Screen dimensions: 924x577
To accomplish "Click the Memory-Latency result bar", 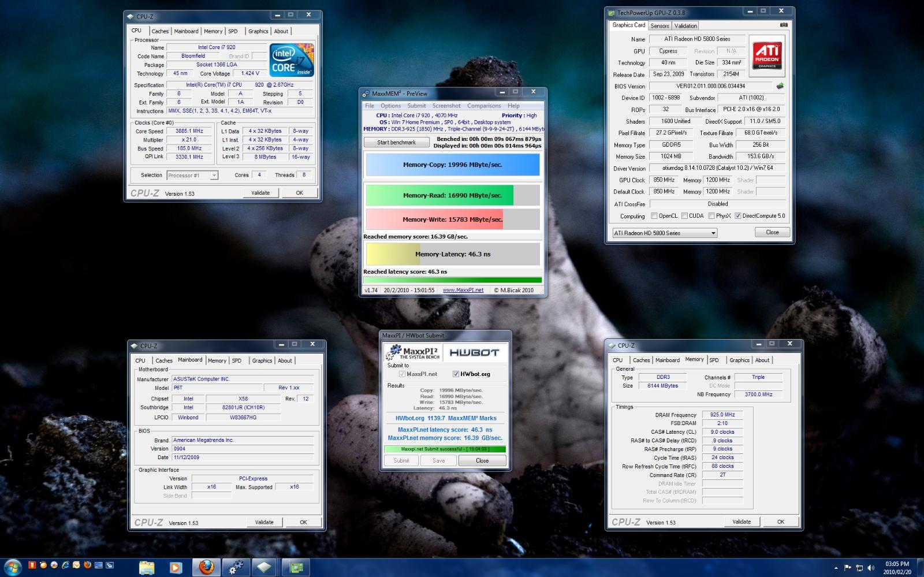I will click(453, 254).
